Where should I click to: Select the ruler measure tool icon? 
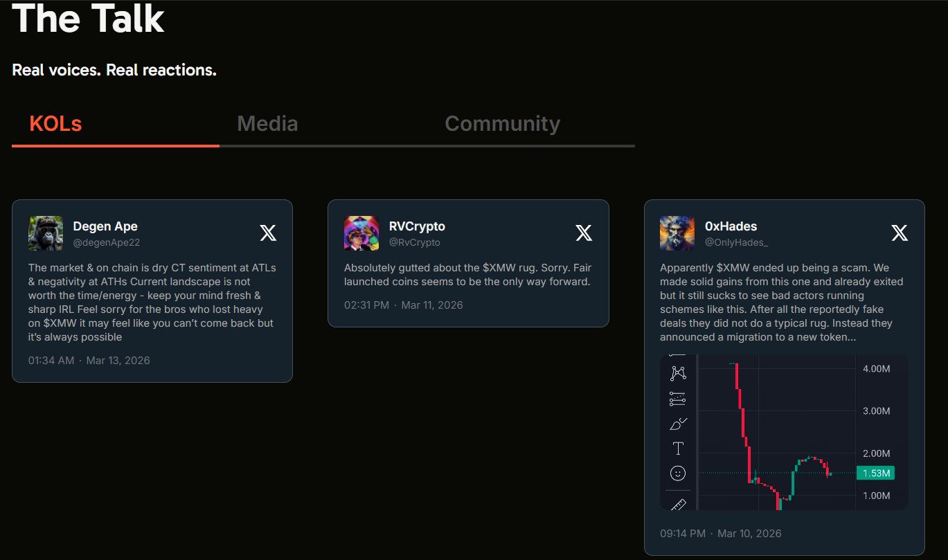pos(678,505)
